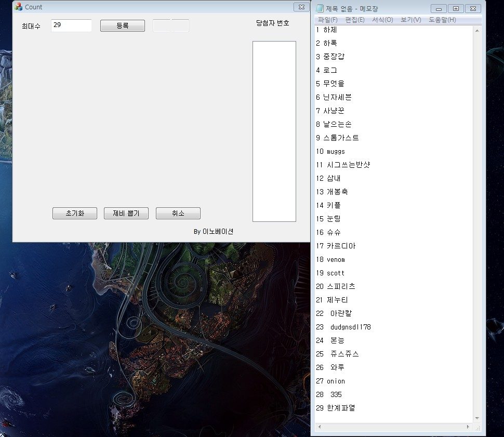This screenshot has height=437, width=504.
Task: Click the Notepad horizontal scrollbar right arrow
Action: (468, 427)
